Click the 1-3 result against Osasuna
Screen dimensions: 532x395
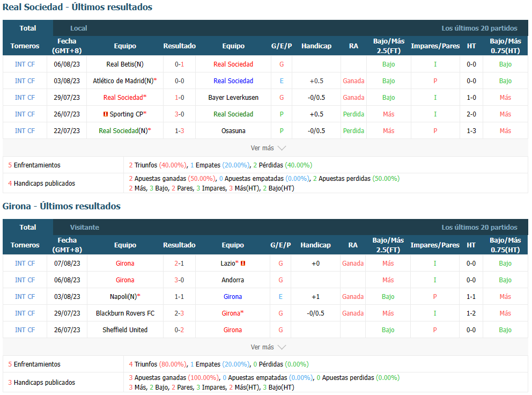[180, 131]
